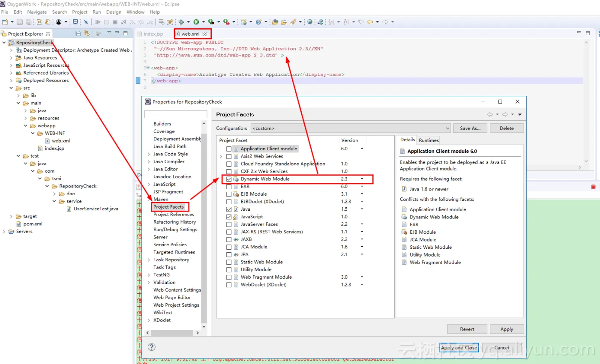Click pom.xml file icon in Project Explorer
Viewport: 600px width, 364px height.
click(19, 224)
